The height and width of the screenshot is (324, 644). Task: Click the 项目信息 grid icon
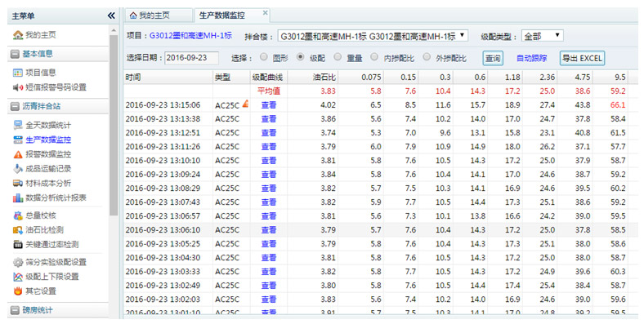click(18, 73)
